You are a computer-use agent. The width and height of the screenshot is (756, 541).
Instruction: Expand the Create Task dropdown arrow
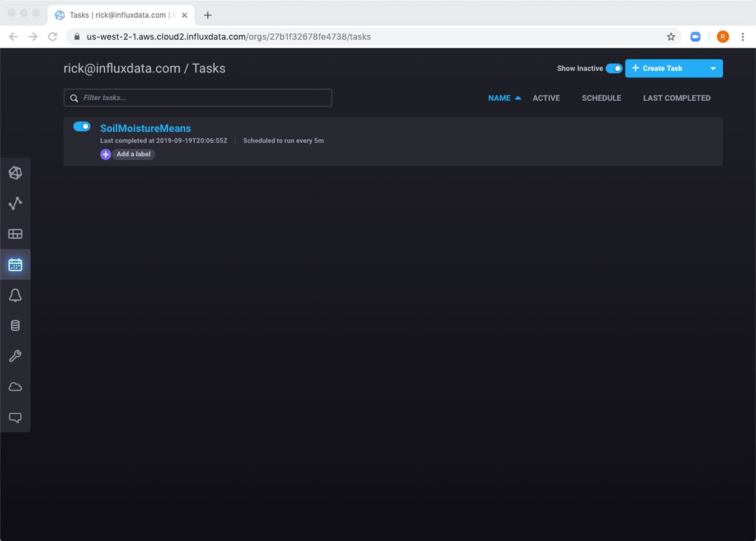coord(713,69)
